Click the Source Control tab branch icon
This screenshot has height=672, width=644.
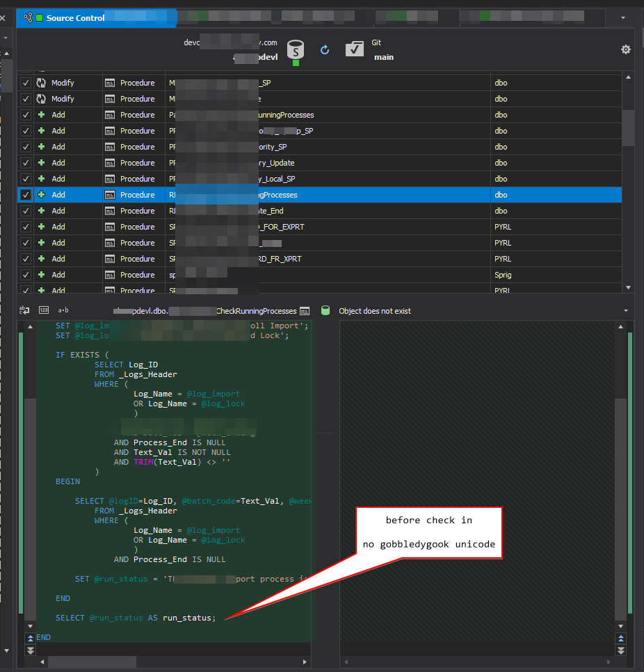click(28, 18)
